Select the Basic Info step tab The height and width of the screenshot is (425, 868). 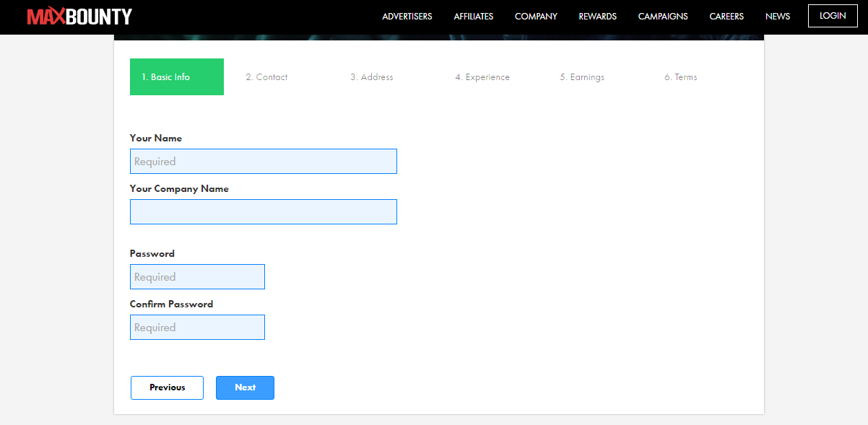[x=176, y=76]
